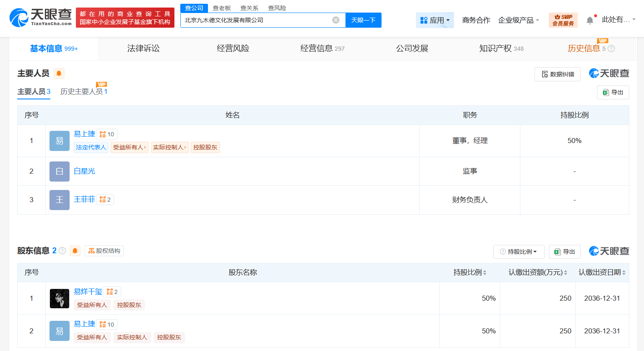Open 白星光 profile link
This screenshot has width=644, height=351.
point(84,171)
